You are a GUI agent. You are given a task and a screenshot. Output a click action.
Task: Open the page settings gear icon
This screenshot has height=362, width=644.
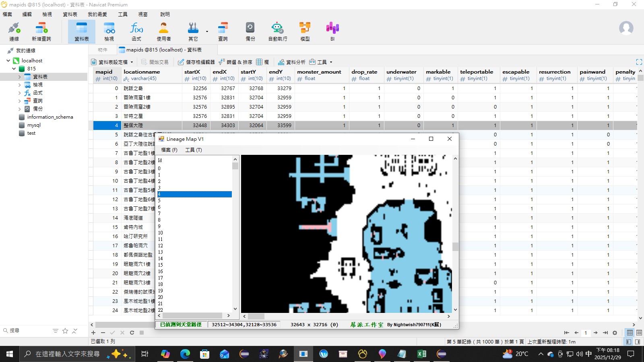pos(615,333)
